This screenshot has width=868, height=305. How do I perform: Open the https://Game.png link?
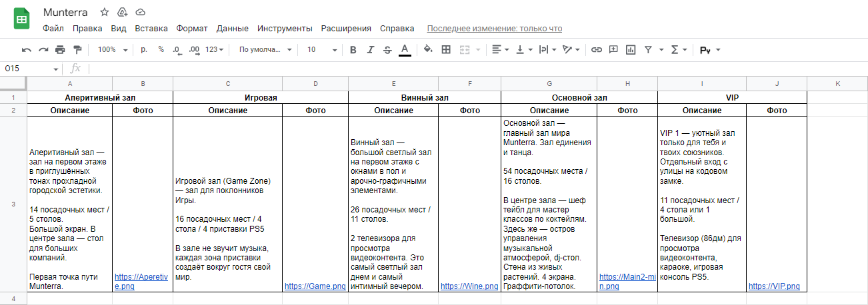315,286
